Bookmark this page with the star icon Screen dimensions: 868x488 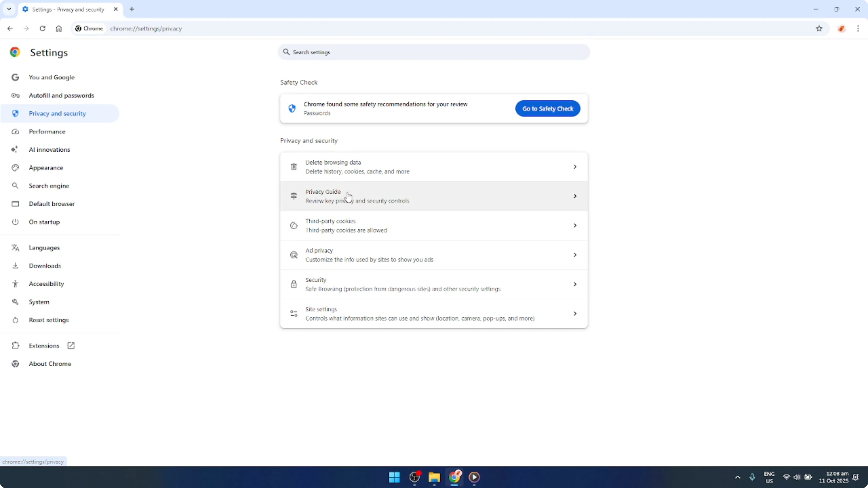pos(819,29)
